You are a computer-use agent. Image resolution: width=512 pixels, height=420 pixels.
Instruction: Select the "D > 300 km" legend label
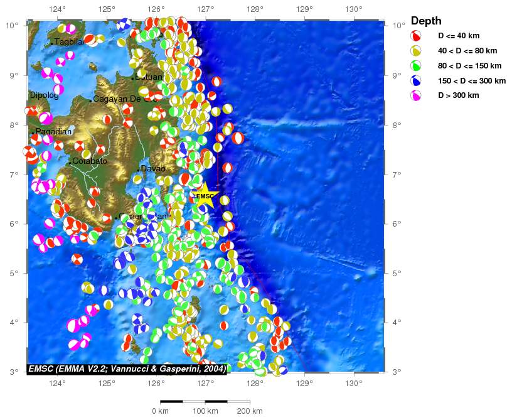pos(458,96)
